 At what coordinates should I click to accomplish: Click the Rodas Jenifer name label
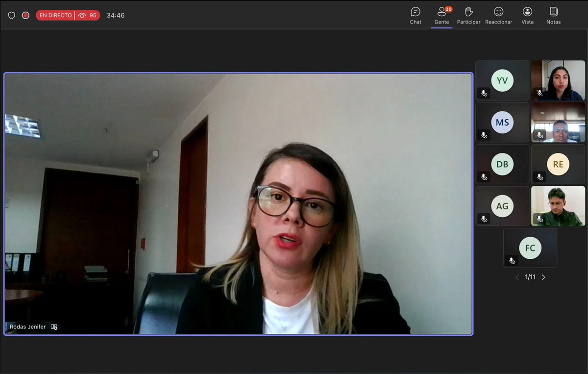click(28, 327)
